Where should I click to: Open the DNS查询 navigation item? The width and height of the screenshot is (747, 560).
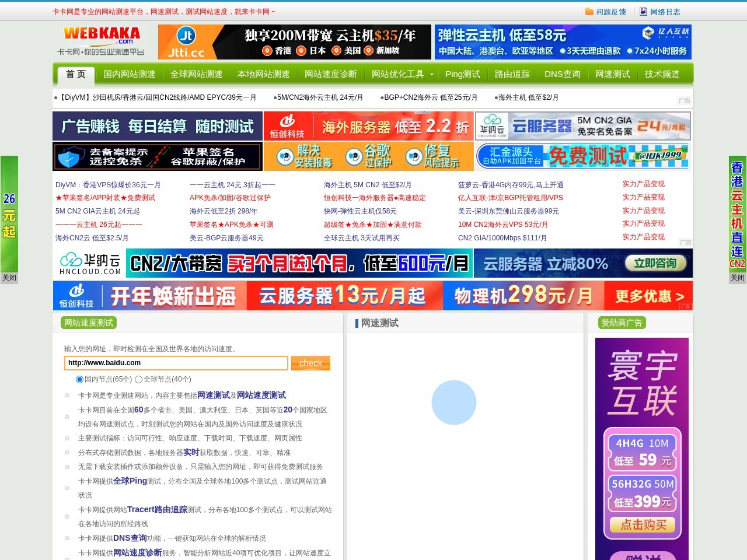563,75
